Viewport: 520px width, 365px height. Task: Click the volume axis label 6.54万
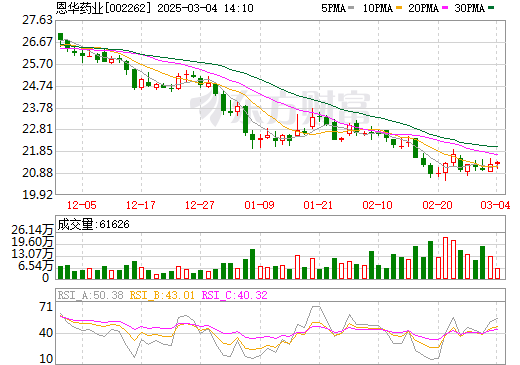[35, 266]
